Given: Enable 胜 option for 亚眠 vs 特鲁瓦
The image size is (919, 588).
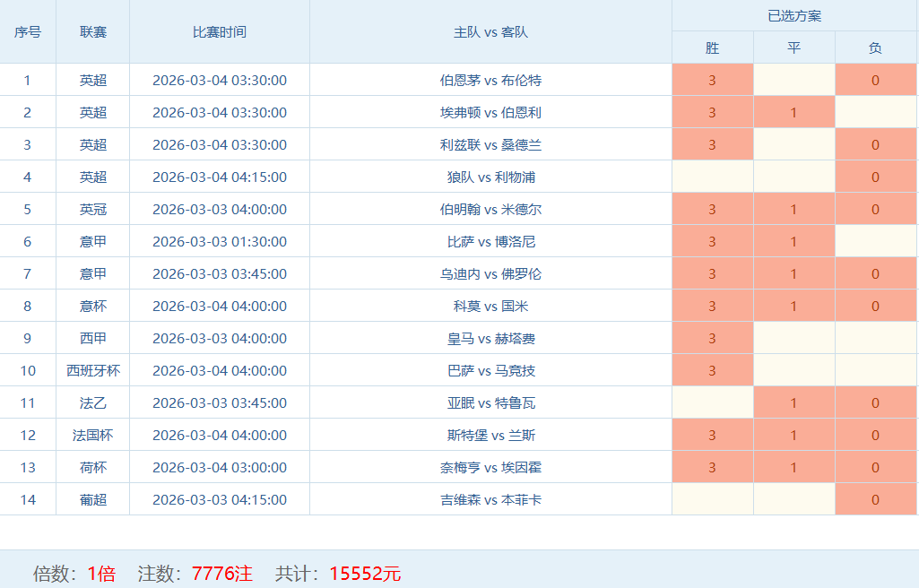Looking at the screenshot, I should (x=712, y=403).
